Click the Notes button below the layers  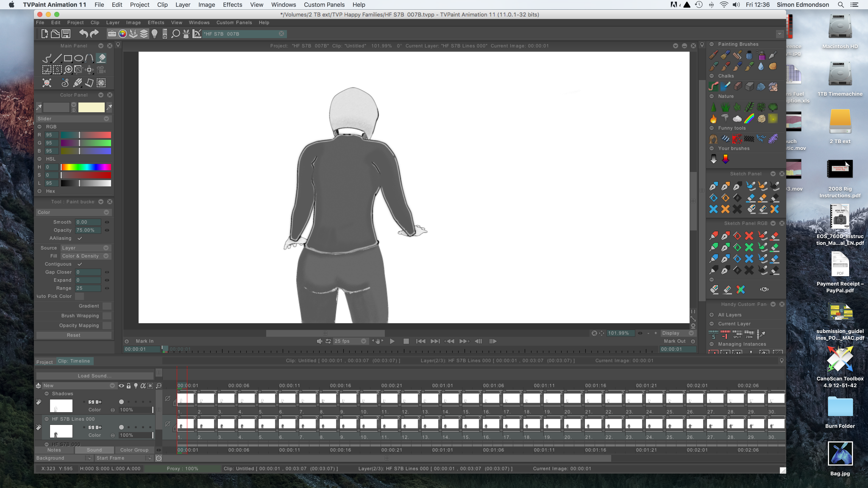pos(54,450)
